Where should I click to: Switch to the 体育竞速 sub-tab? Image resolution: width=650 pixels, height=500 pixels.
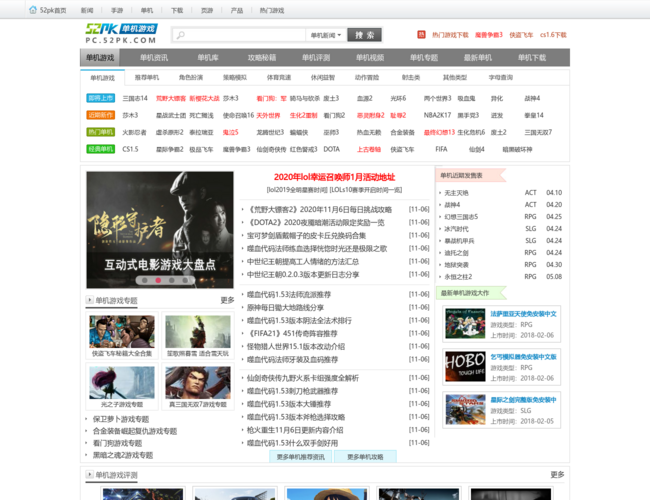pos(279,78)
